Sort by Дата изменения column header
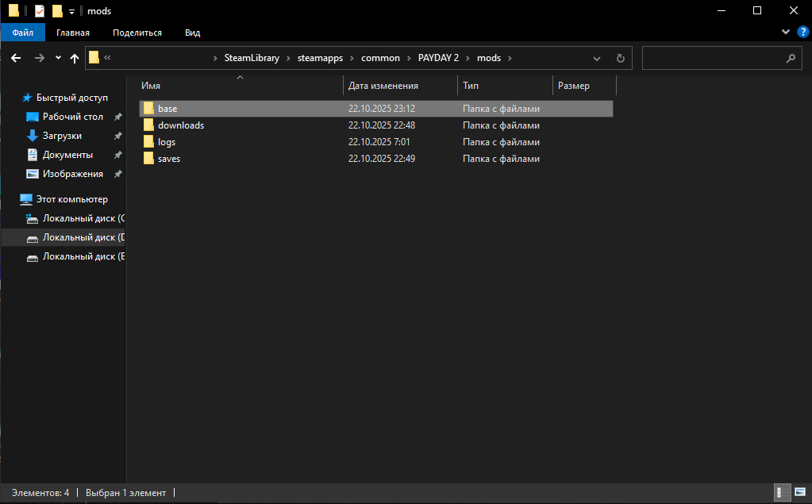This screenshot has width=812, height=504. click(x=383, y=86)
